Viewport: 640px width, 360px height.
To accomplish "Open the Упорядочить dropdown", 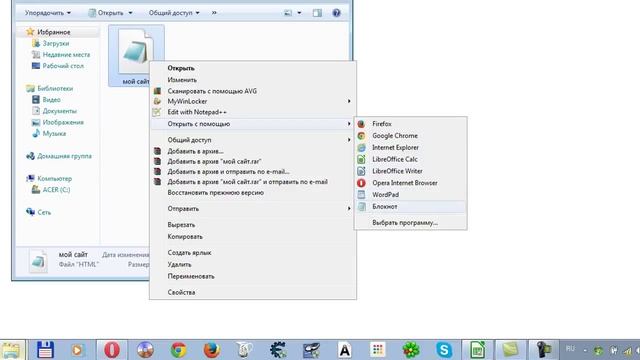I will point(48,13).
